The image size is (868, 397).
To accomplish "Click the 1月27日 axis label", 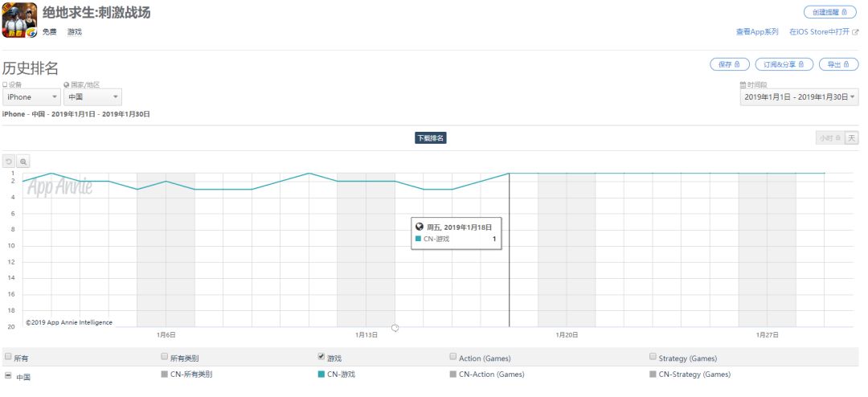I will click(768, 335).
